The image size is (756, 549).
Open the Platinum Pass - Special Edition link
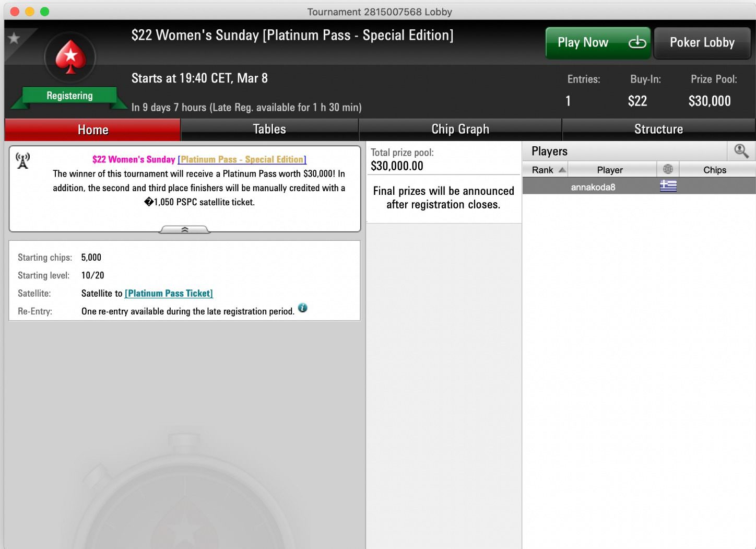(x=242, y=159)
